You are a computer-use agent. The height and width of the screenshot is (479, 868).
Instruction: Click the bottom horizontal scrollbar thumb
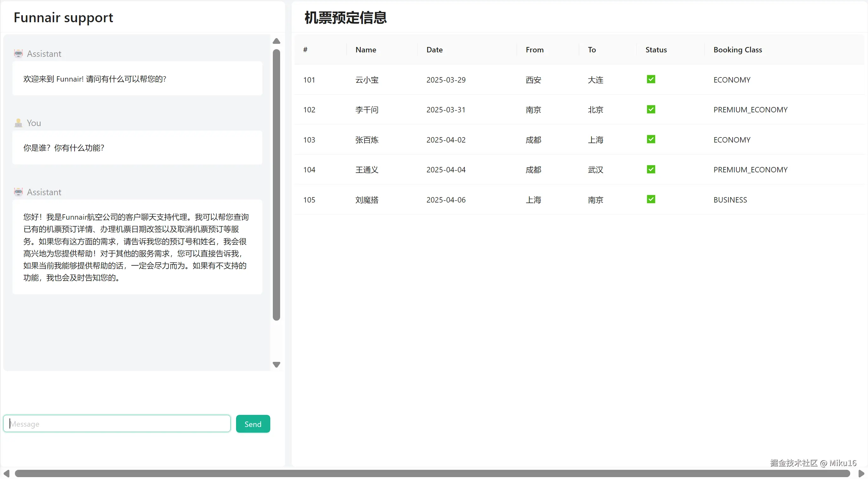tap(432, 473)
